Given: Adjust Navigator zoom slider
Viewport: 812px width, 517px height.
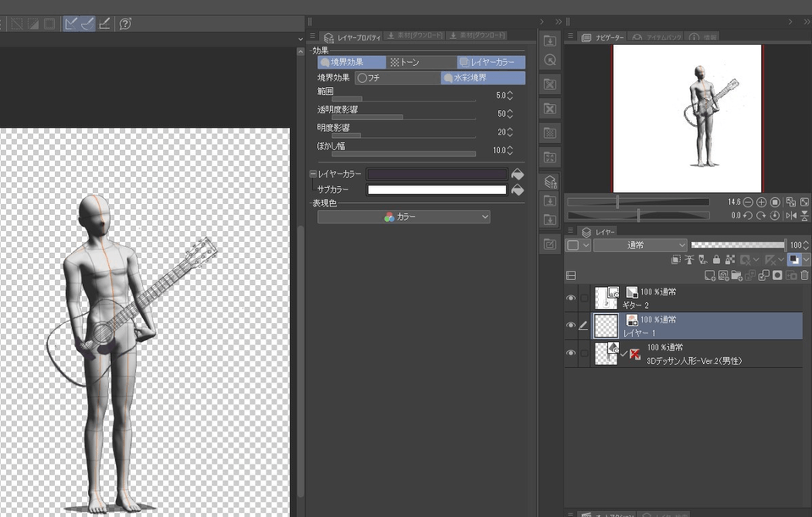Looking at the screenshot, I should click(638, 202).
